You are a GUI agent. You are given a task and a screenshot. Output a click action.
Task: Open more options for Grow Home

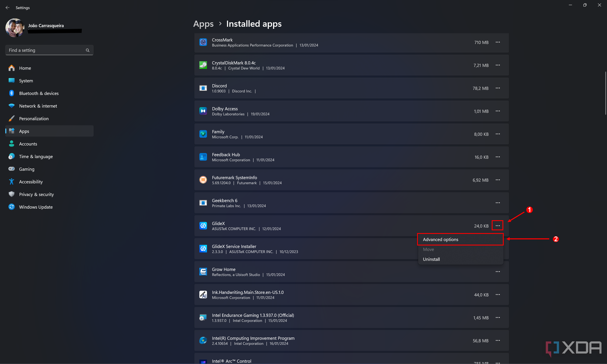tap(497, 272)
